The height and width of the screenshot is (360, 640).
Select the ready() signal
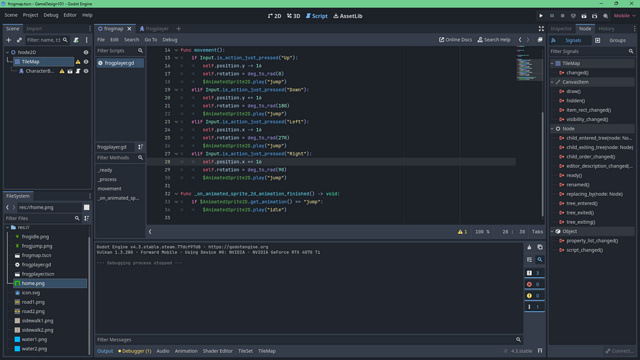[574, 176]
